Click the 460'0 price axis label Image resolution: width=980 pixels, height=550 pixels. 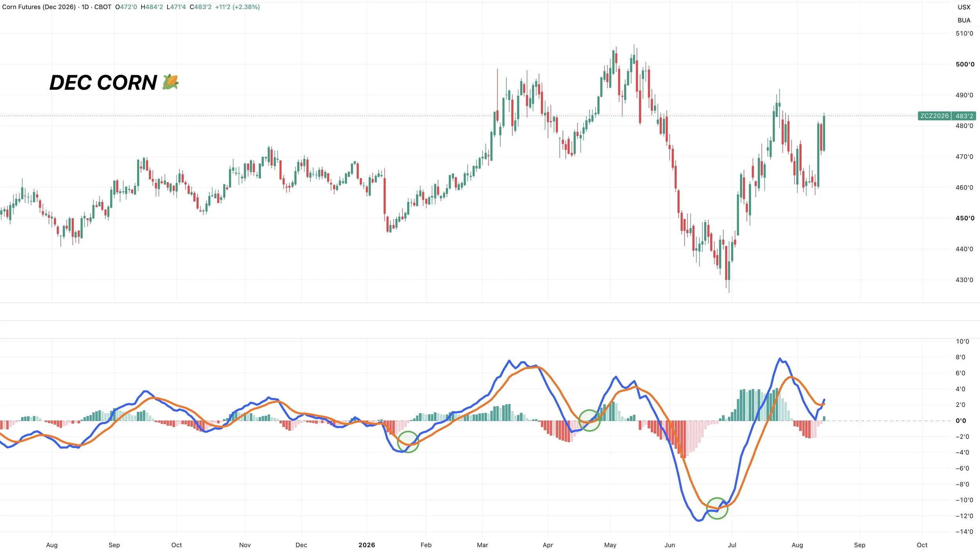(x=964, y=187)
